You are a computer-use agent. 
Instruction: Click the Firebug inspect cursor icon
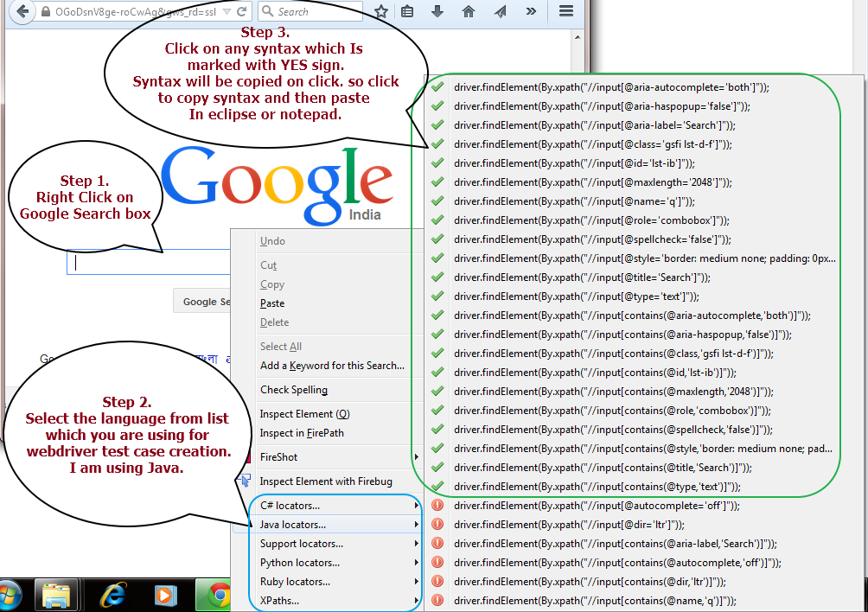[x=244, y=481]
